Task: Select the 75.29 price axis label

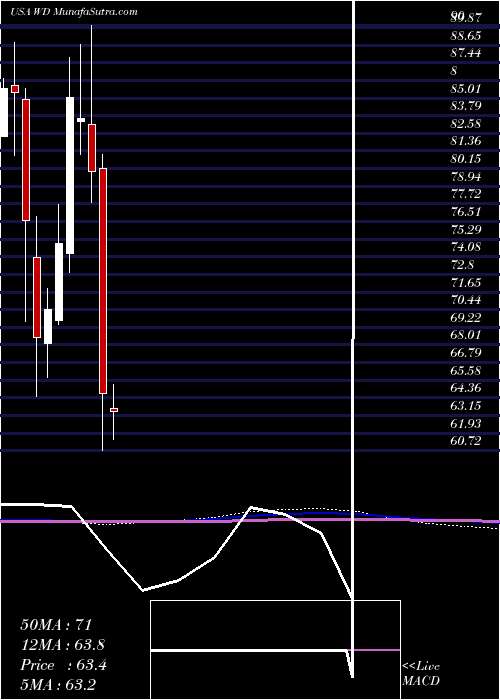Action: pyautogui.click(x=466, y=229)
